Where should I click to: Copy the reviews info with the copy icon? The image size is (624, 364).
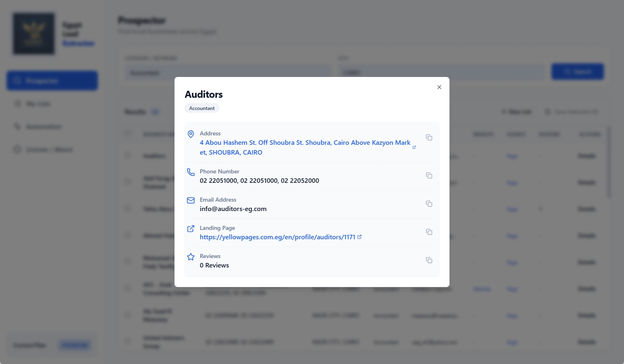pos(429,260)
